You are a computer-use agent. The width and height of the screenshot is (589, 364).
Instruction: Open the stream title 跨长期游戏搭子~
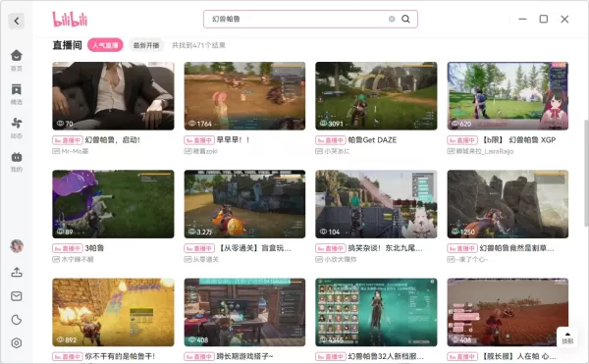[244, 356]
